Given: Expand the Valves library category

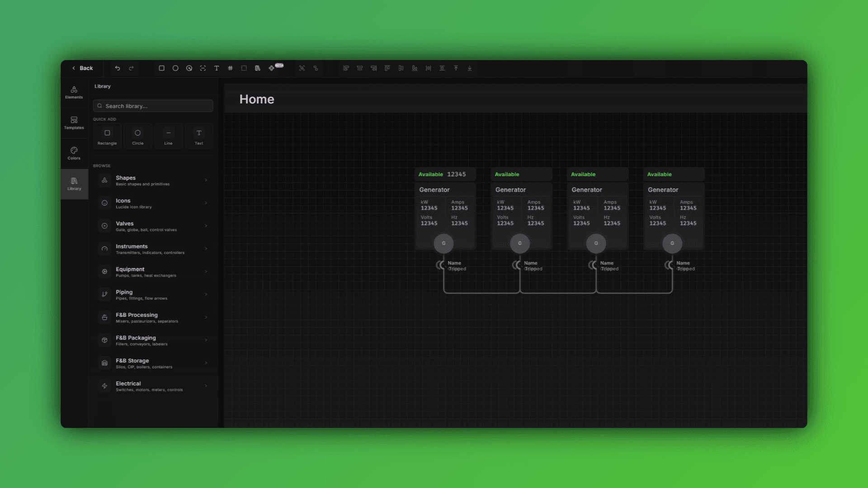Looking at the screenshot, I should click(x=153, y=226).
